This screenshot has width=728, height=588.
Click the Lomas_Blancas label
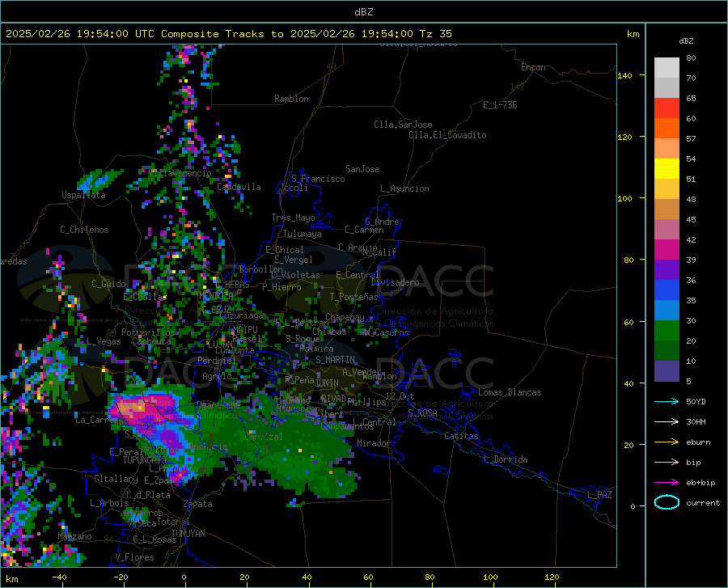(510, 392)
